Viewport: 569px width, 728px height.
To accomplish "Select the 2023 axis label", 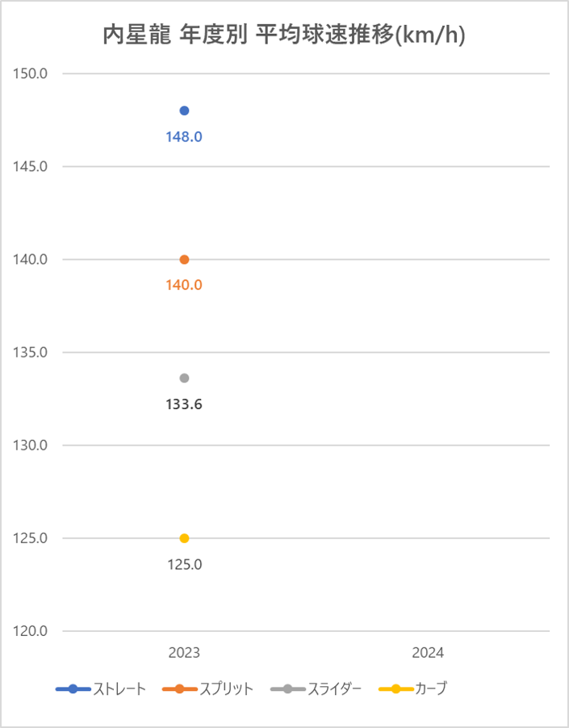I will [x=184, y=652].
